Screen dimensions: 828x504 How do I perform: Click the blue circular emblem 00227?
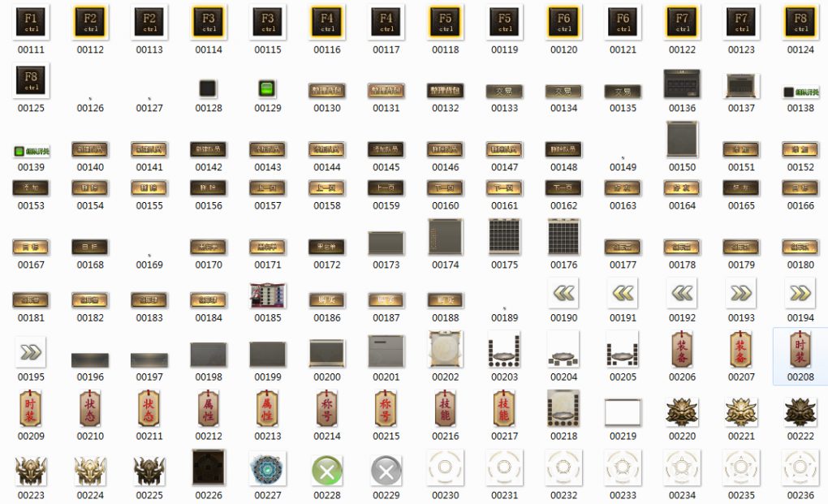pyautogui.click(x=268, y=470)
